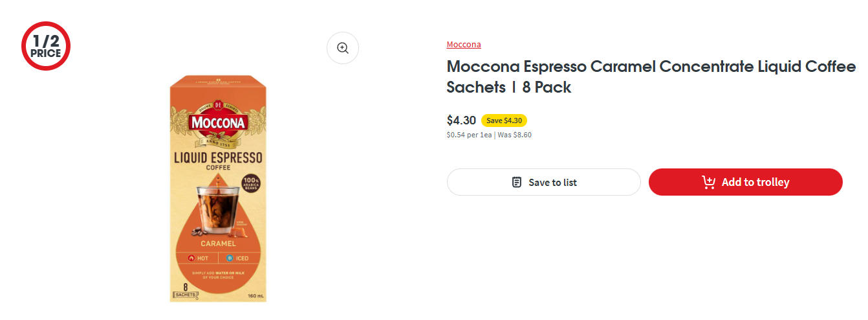868x320 pixels.
Task: Click the Liquid Espresso heading on the box
Action: (x=218, y=157)
